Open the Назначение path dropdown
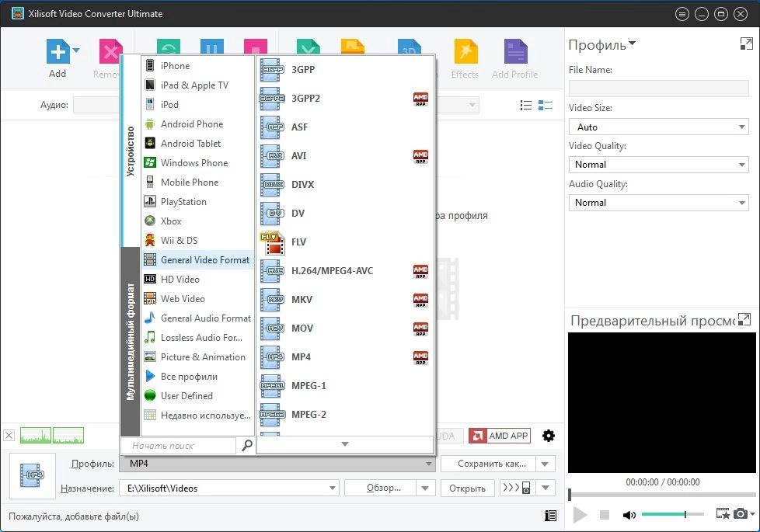Image resolution: width=760 pixels, height=532 pixels. [x=333, y=488]
